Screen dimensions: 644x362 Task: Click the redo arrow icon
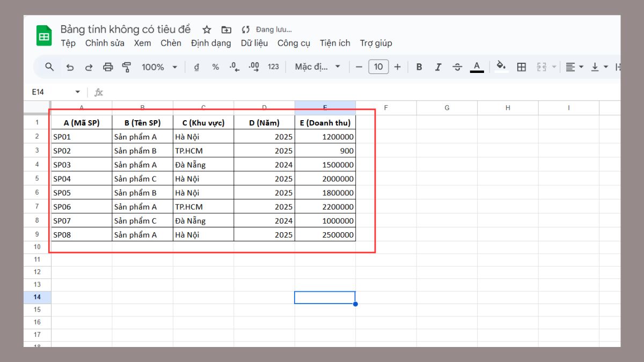(x=89, y=67)
